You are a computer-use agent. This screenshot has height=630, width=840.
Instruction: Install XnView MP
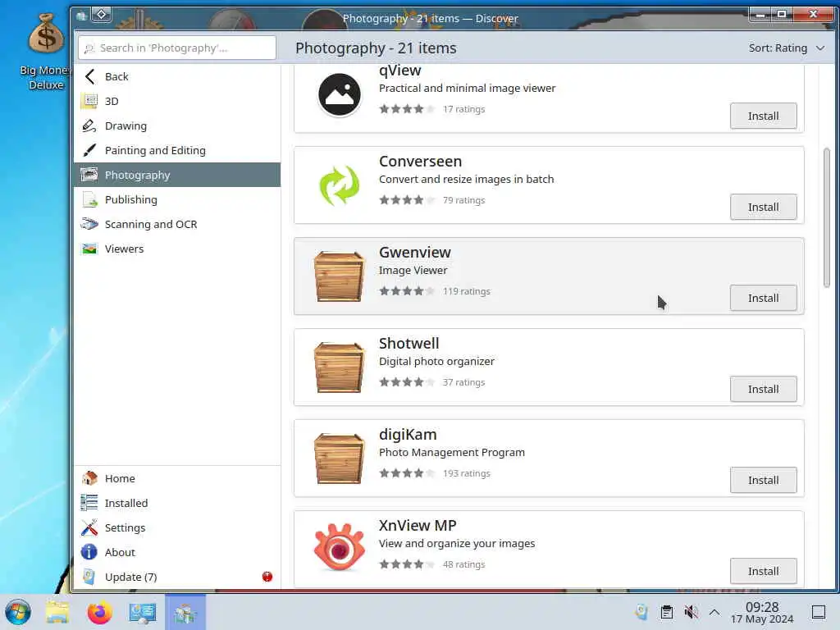763,571
